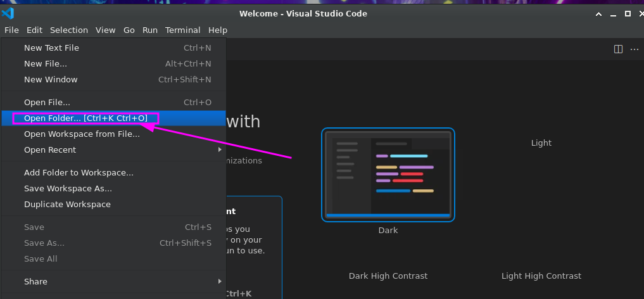Maximize the Visual Studio Code window
This screenshot has width=644, height=299.
pyautogui.click(x=628, y=13)
